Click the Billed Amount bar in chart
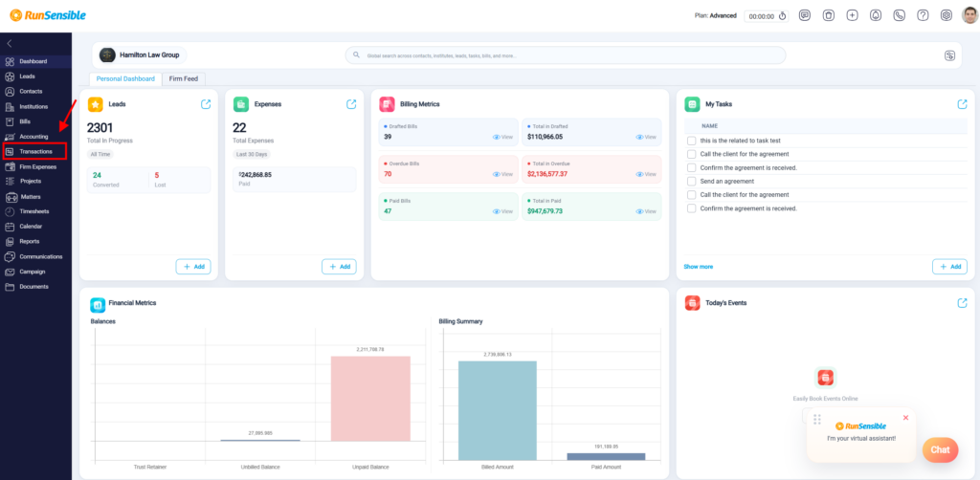 498,411
